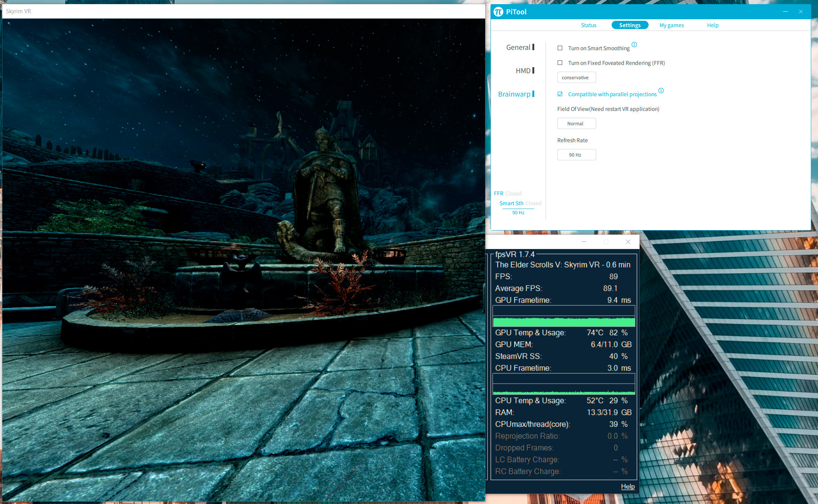Viewport: 818px width, 504px height.
Task: Open the Help tab in PiTool
Action: [713, 25]
